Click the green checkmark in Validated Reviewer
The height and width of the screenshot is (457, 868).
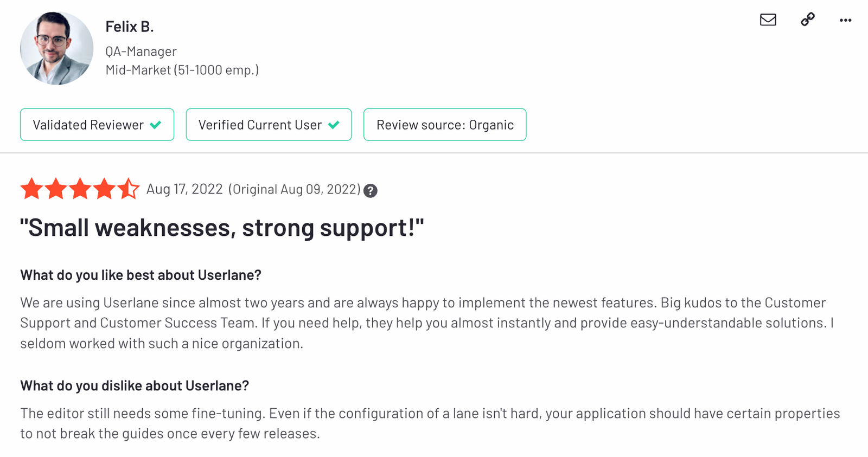(x=156, y=125)
